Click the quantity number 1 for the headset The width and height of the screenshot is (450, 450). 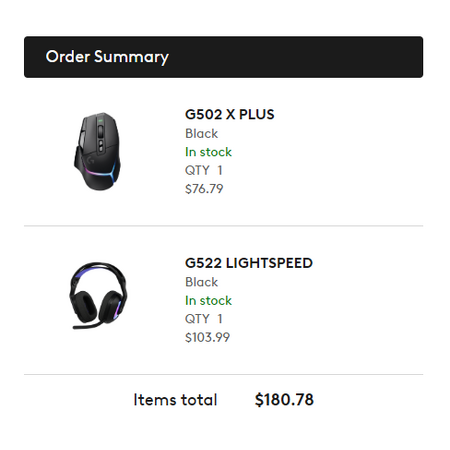220,319
